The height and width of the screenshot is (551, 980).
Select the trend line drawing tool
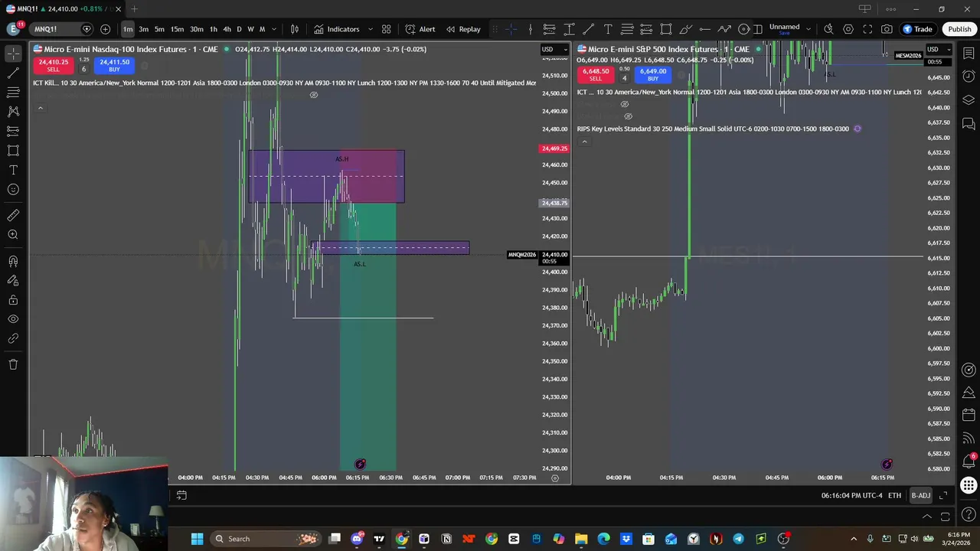click(13, 73)
